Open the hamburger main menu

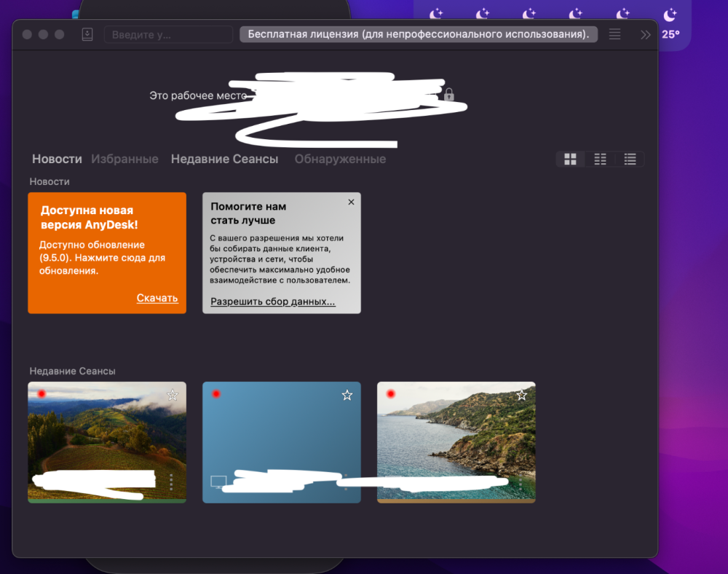(614, 34)
